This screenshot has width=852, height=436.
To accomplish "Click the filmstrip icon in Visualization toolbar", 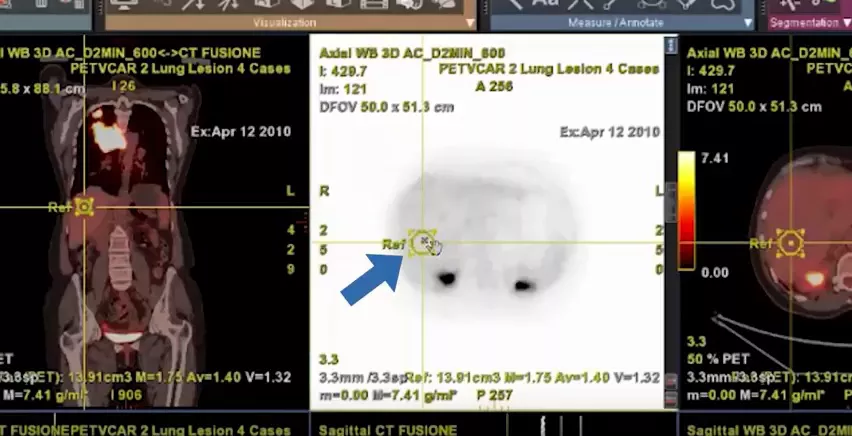I will tap(374, 4).
